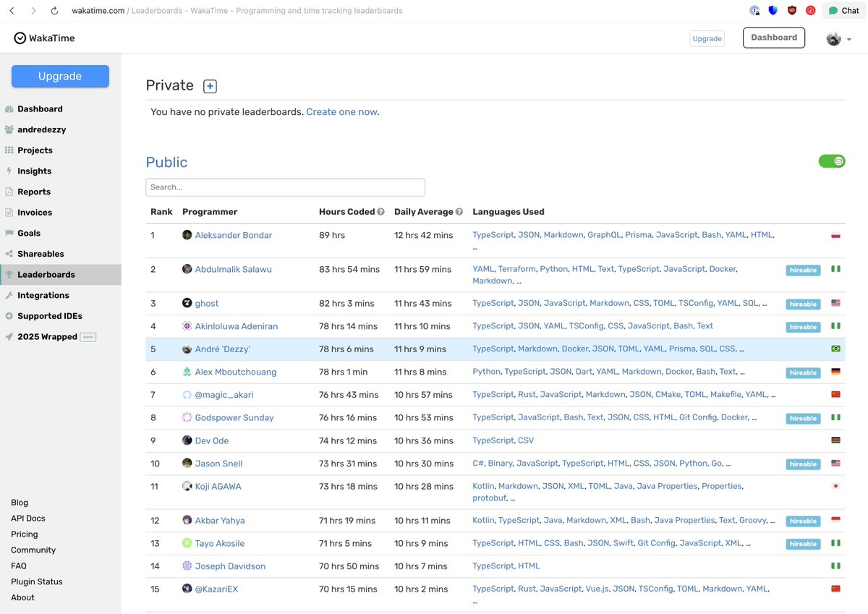
Task: Open Integrations in sidebar
Action: (43, 295)
